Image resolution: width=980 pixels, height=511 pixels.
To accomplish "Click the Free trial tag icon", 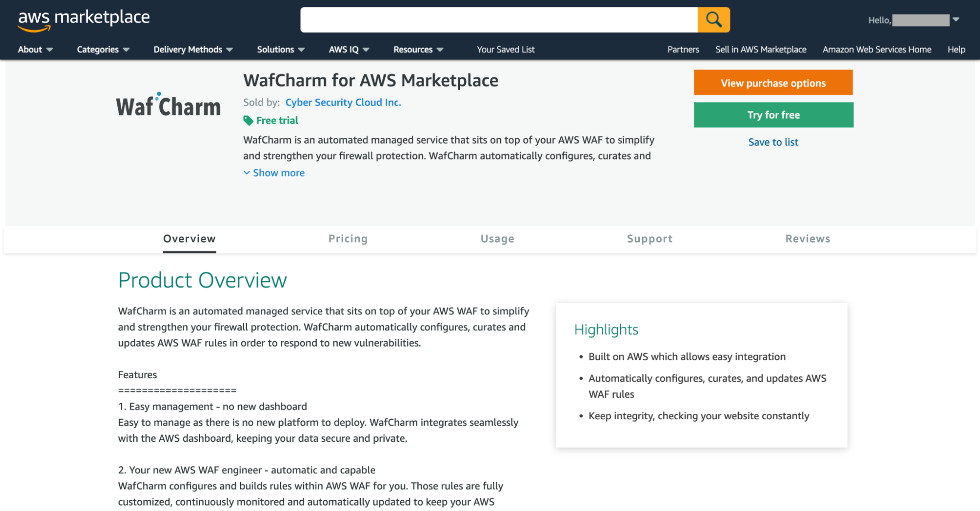I will pyautogui.click(x=248, y=120).
